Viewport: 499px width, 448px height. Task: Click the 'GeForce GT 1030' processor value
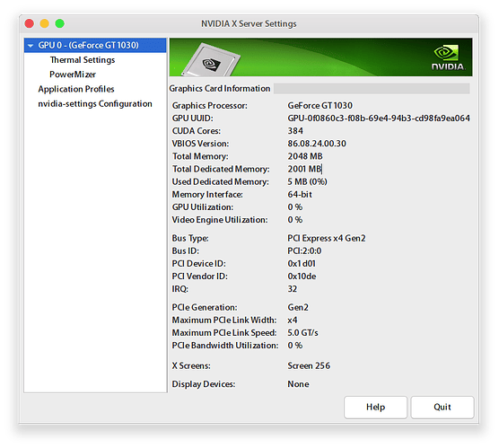pos(320,105)
